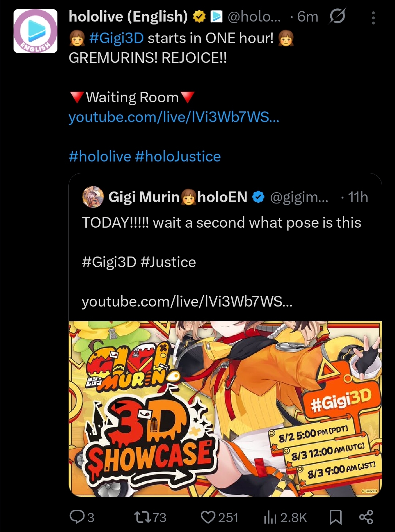Screen dimensions: 395x532
Task: Open the share icon
Action: click(x=366, y=517)
